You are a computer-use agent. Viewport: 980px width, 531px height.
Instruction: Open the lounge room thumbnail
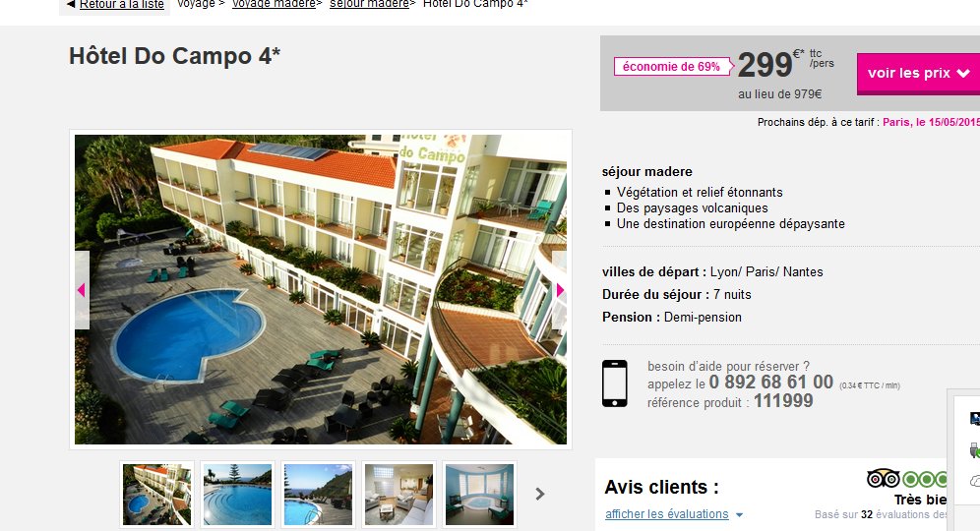pyautogui.click(x=398, y=495)
